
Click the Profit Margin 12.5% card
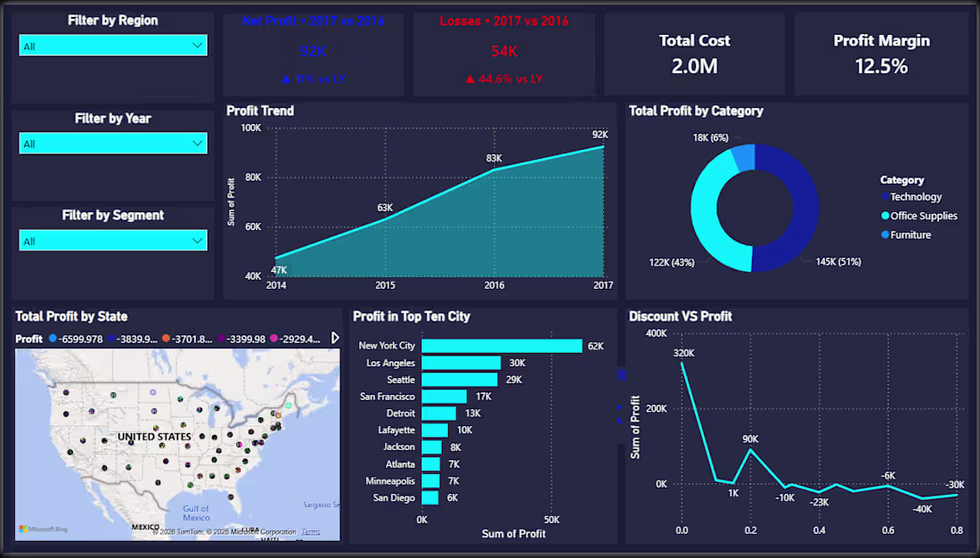click(881, 54)
